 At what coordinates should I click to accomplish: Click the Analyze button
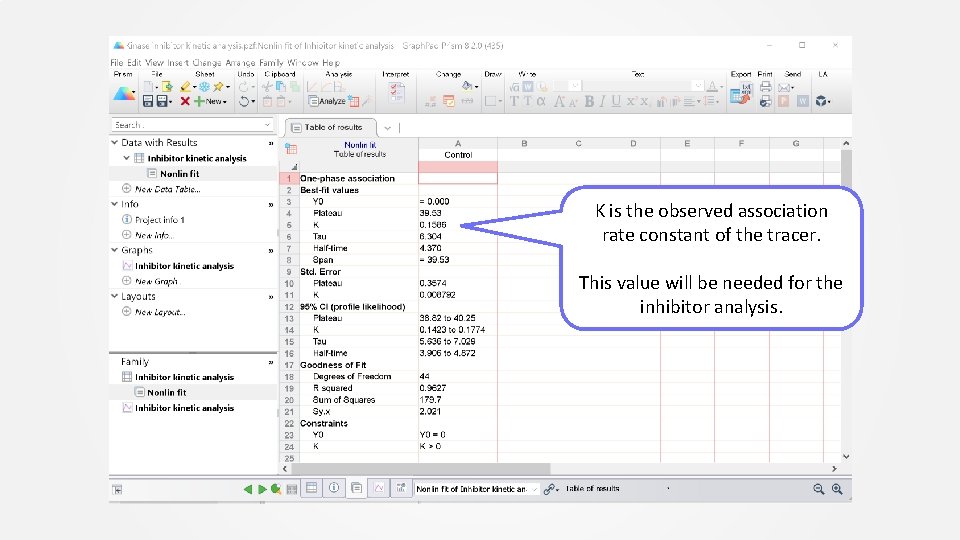click(x=327, y=102)
